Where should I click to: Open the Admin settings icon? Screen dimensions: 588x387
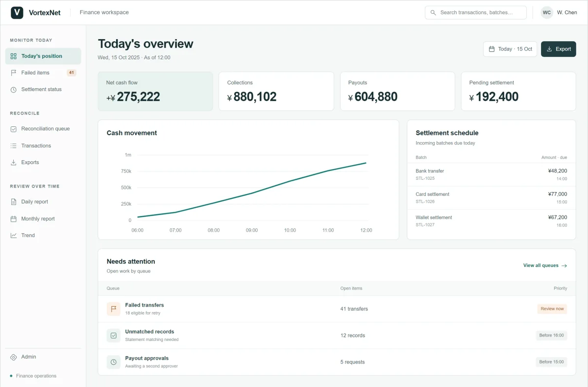tap(14, 357)
